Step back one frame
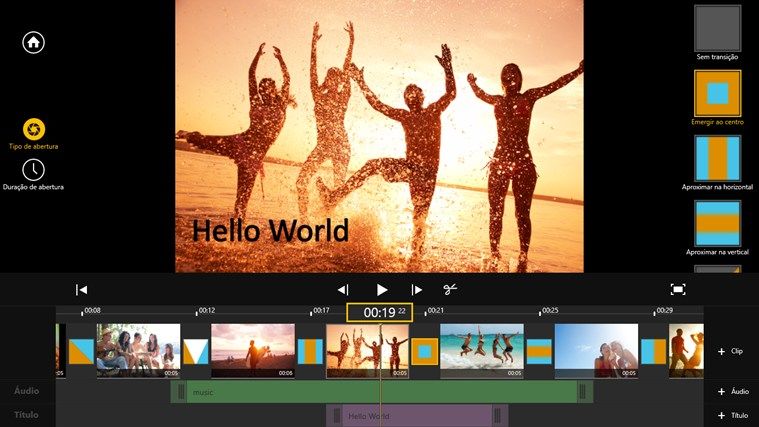This screenshot has width=759, height=427. [343, 290]
